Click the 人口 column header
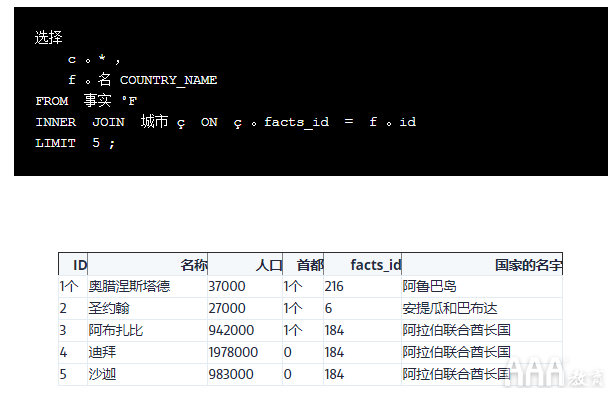 pos(245,265)
